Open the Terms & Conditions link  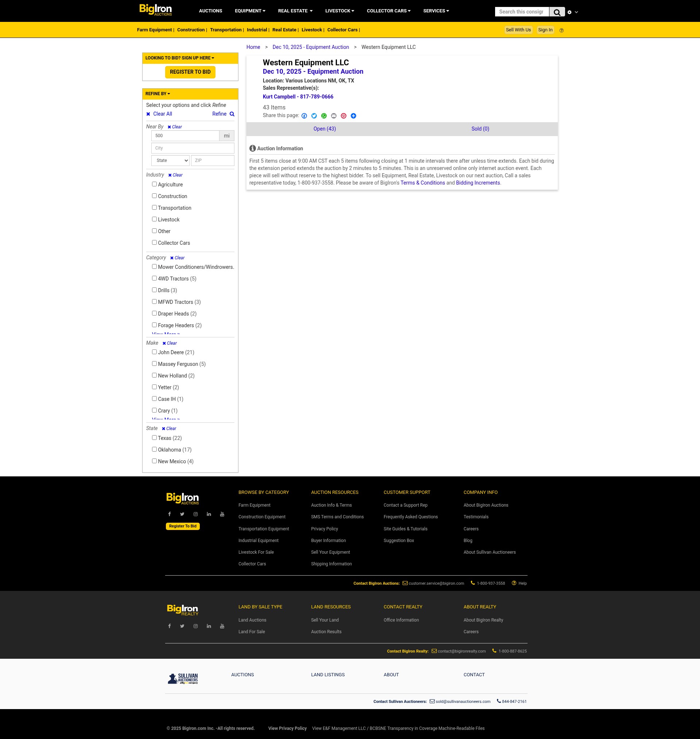point(423,183)
